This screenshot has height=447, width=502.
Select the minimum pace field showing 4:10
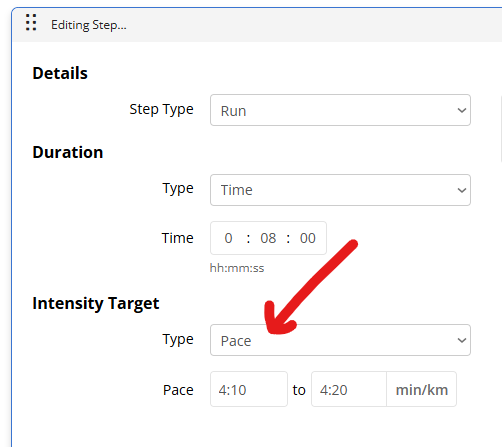click(249, 389)
